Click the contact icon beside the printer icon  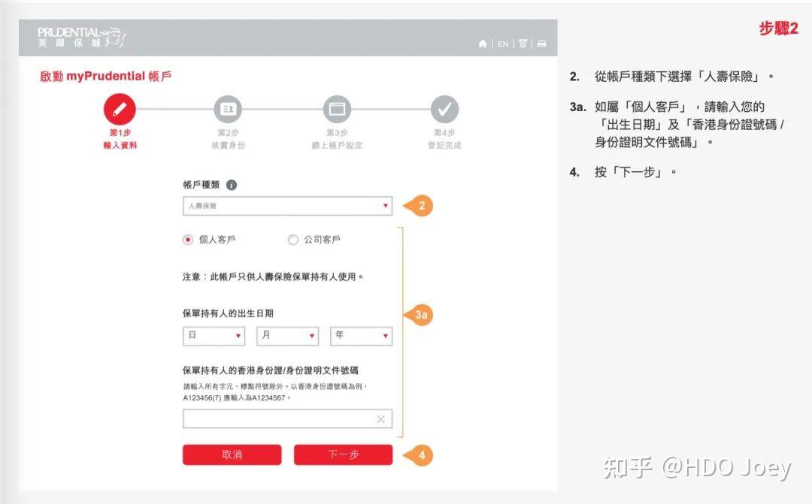[523, 44]
